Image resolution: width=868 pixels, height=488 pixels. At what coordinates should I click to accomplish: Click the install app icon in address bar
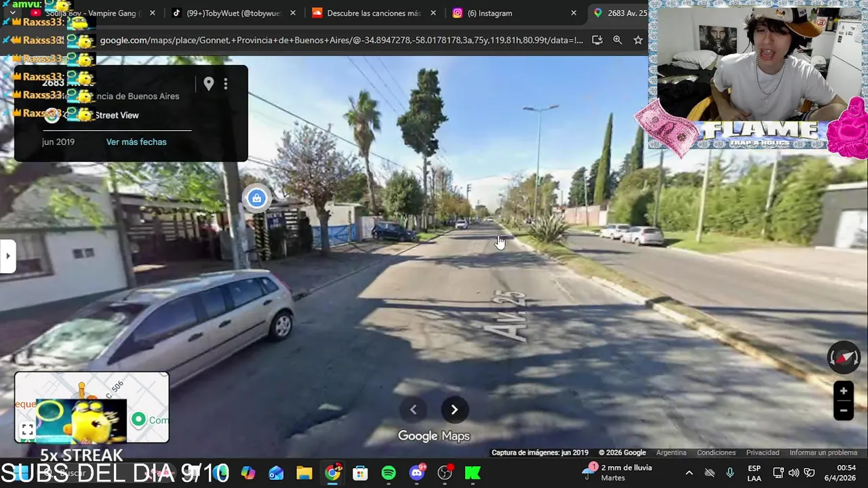point(597,40)
